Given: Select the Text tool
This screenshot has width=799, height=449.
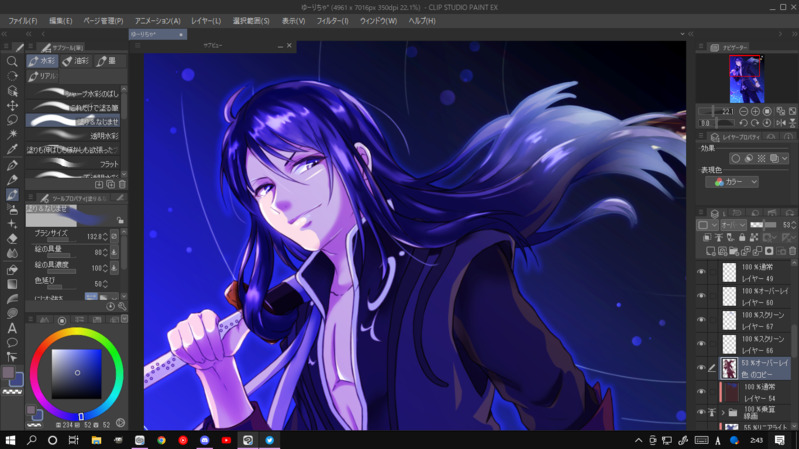Looking at the screenshot, I should click(12, 329).
